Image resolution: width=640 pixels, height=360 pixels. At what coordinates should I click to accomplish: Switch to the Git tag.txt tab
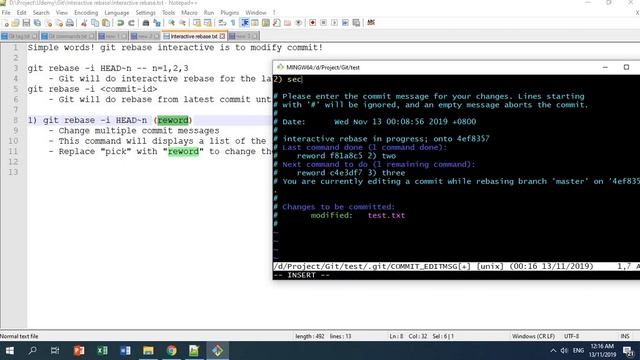click(19, 36)
